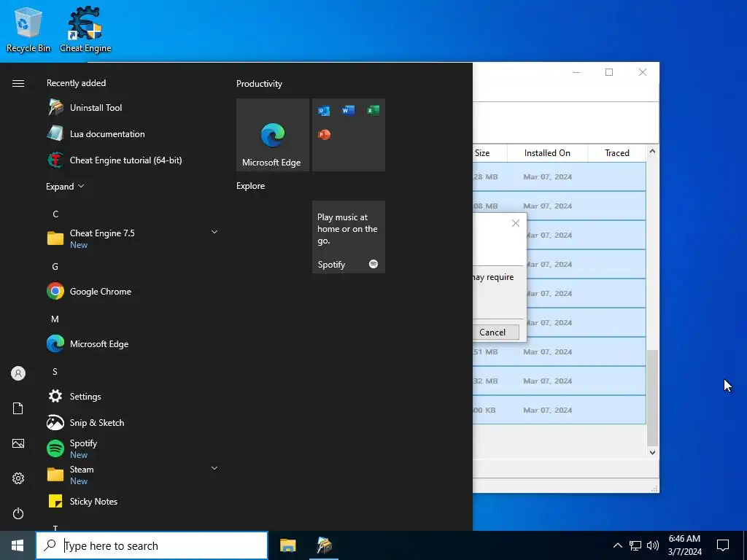This screenshot has width=747, height=560.
Task: Expand the Recently added list
Action: click(x=65, y=186)
